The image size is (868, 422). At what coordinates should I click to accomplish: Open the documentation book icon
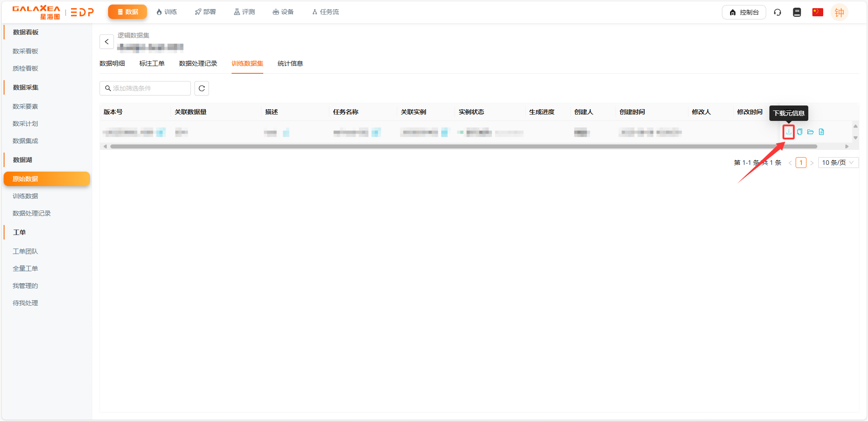pos(797,12)
